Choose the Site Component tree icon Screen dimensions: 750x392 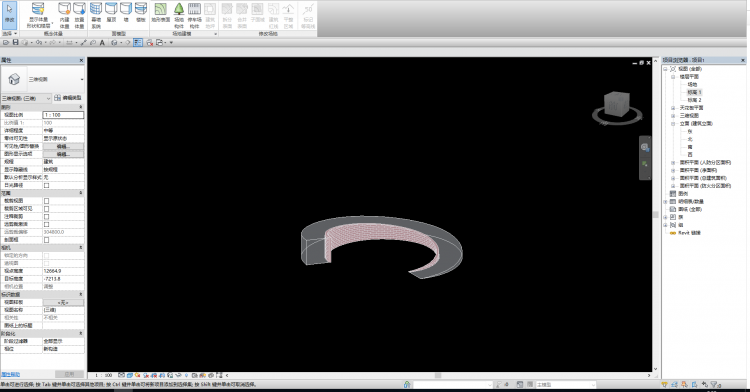click(x=178, y=14)
